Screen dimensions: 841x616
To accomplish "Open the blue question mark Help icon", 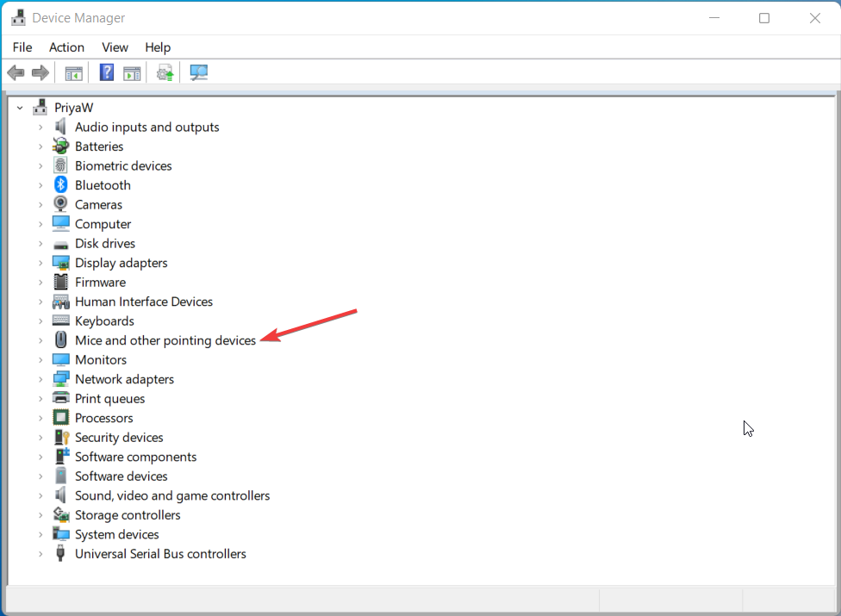I will coord(107,72).
